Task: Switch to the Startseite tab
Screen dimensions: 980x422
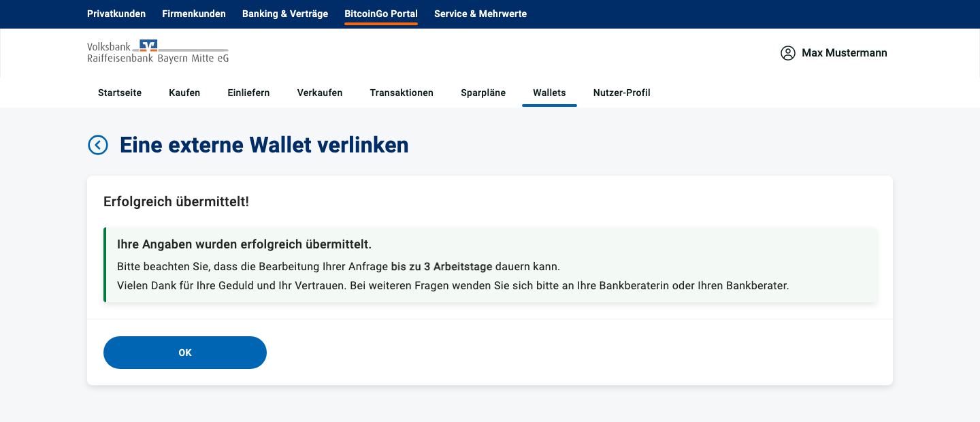Action: tap(120, 93)
